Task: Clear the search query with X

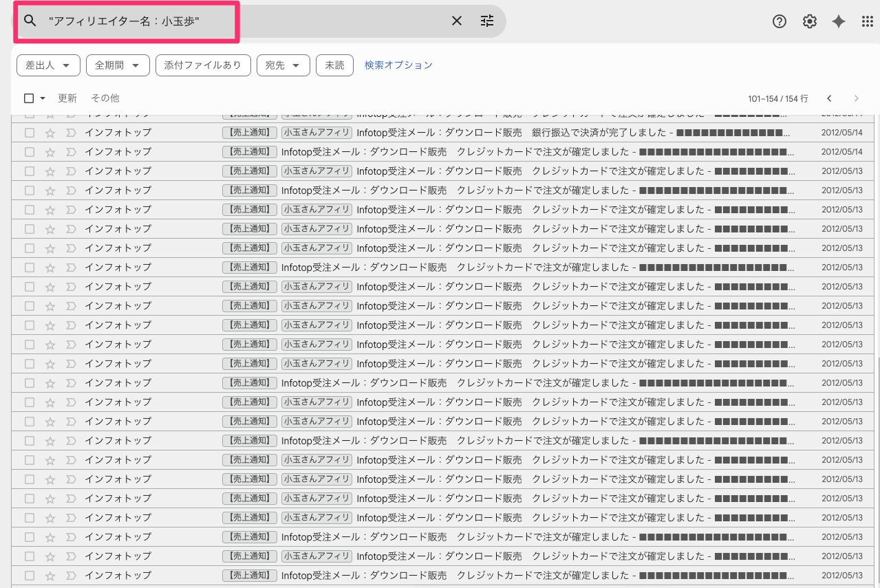Action: click(457, 21)
